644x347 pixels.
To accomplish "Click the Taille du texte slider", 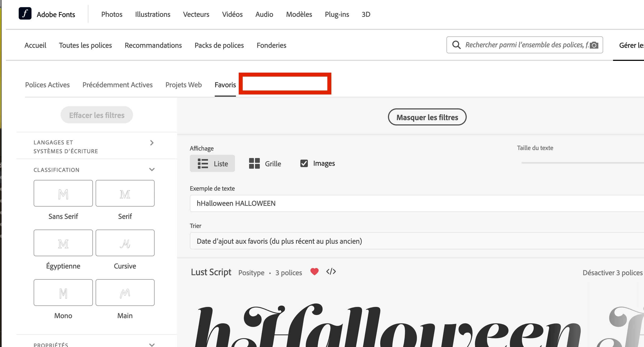I will (582, 163).
